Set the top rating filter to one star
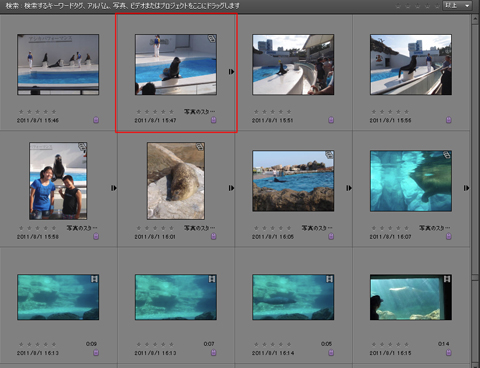The height and width of the screenshot is (368, 480). pyautogui.click(x=398, y=6)
